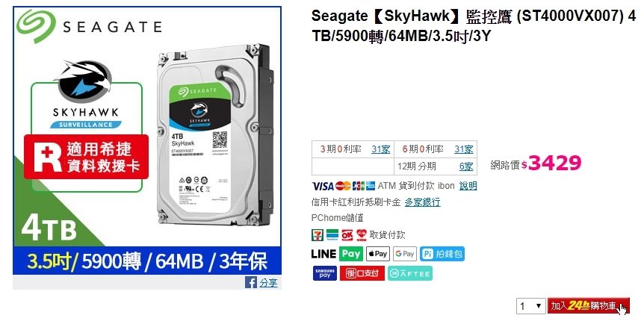Open the 多家銀行 bonus discount link
Image resolution: width=644 pixels, height=321 pixels.
point(423,202)
